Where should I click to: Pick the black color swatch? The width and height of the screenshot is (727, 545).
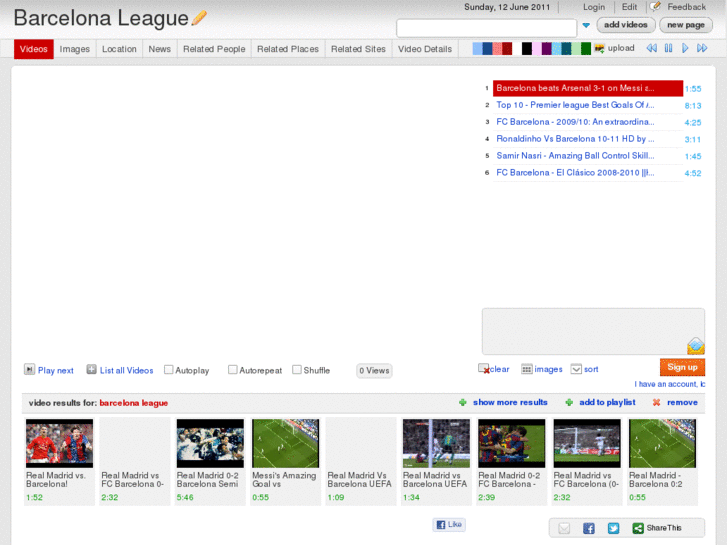coord(527,48)
